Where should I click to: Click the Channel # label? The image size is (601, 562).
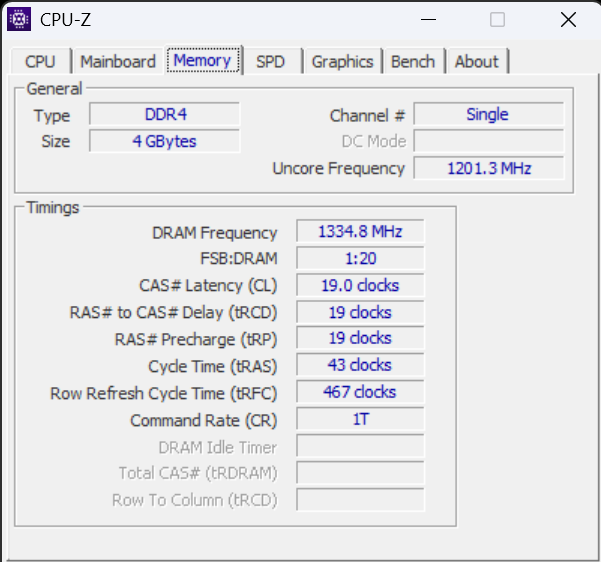click(x=368, y=115)
